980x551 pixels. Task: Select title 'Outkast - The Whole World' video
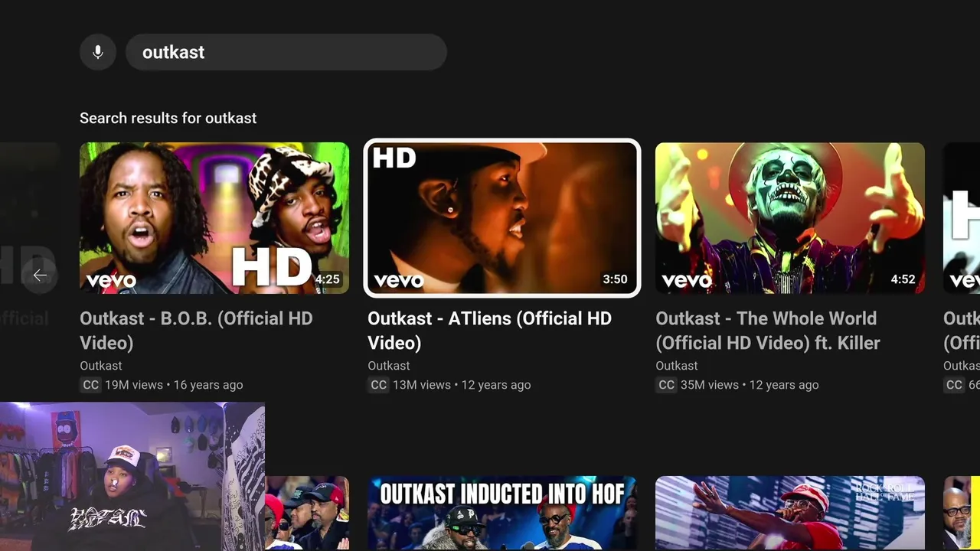768,331
